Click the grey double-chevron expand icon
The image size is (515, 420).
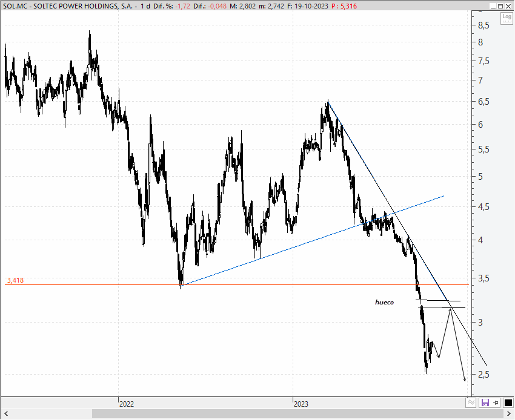pyautogui.click(x=471, y=402)
